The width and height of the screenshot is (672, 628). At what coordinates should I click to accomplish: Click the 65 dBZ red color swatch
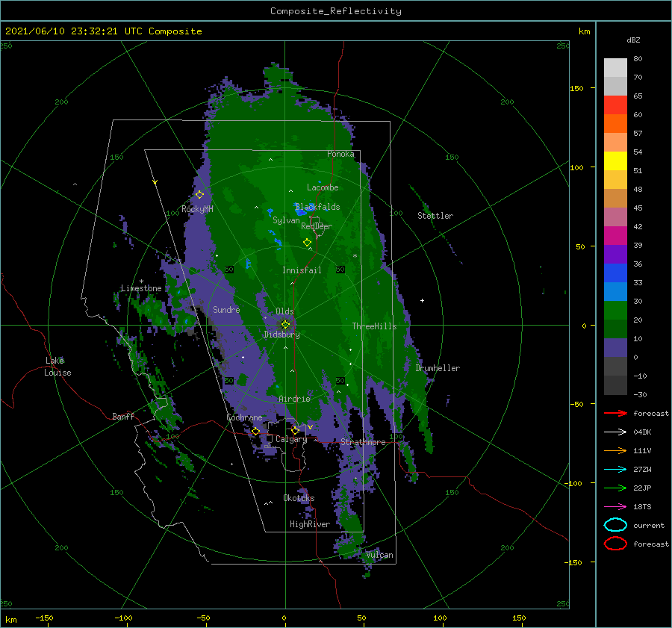tap(615, 105)
